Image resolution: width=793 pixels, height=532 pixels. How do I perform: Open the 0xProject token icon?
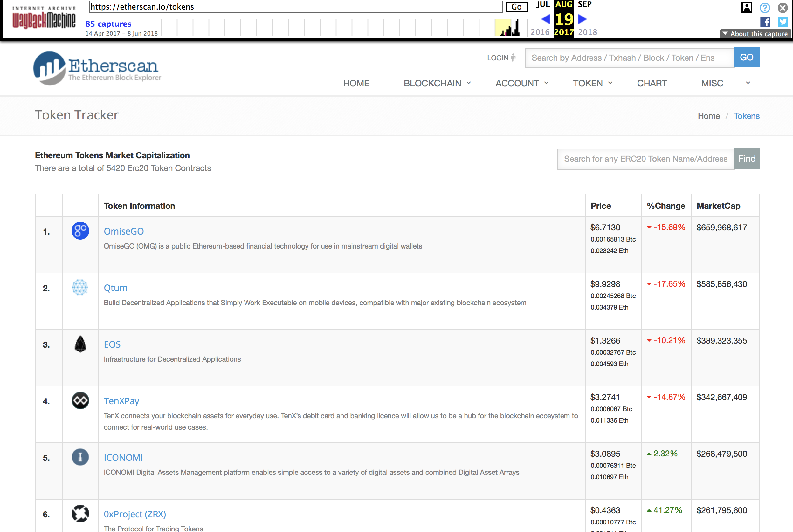pos(80,514)
